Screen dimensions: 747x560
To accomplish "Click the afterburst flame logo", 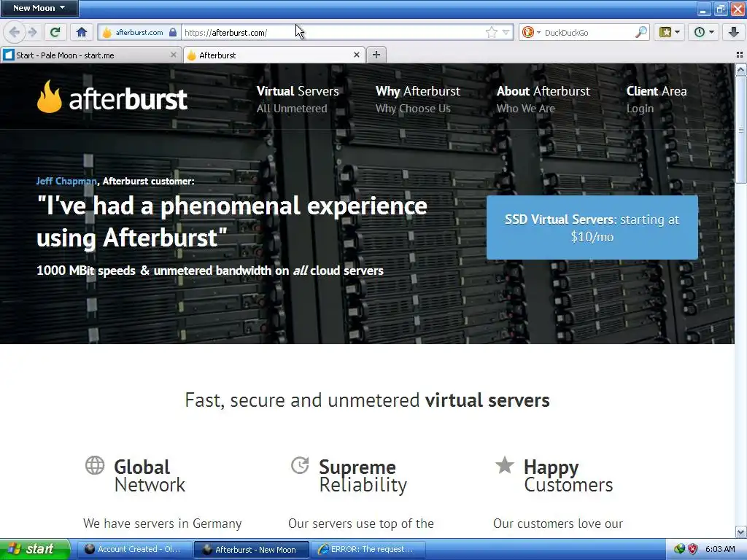I will click(112, 97).
